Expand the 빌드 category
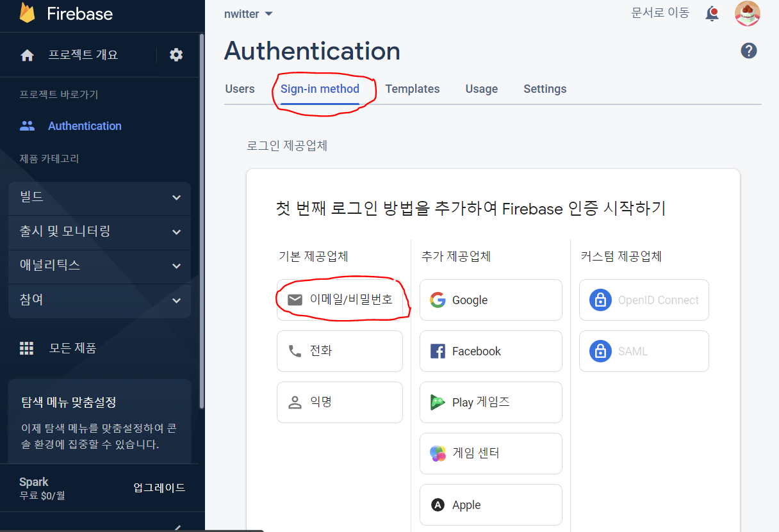The width and height of the screenshot is (779, 532). pyautogui.click(x=99, y=197)
